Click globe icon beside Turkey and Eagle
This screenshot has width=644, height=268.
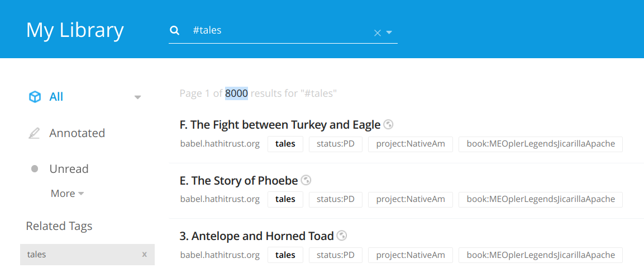pos(389,125)
